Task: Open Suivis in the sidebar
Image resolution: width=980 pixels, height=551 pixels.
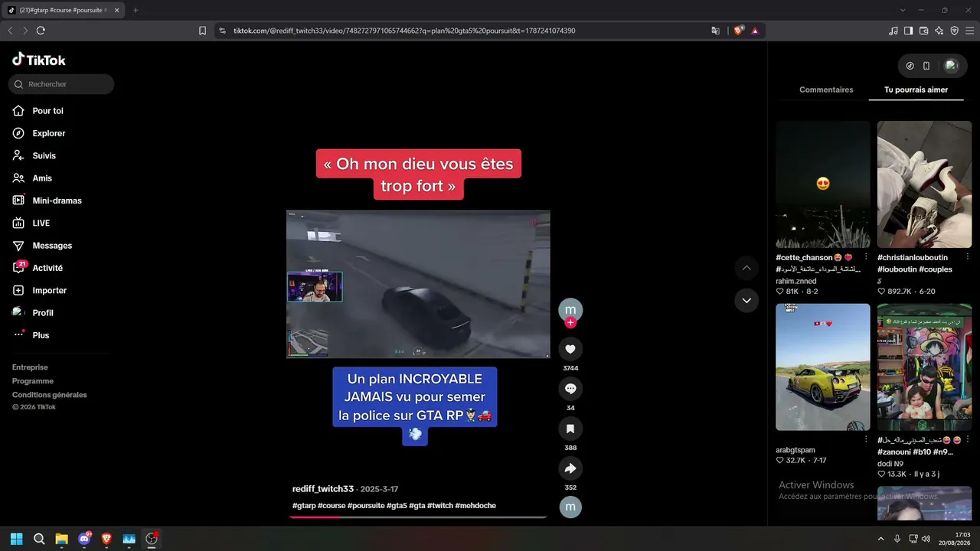Action: (44, 155)
